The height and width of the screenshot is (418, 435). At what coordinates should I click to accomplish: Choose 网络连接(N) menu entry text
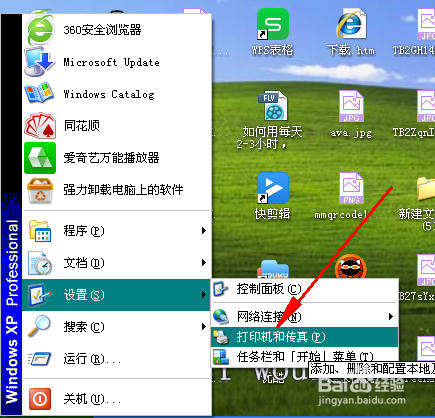click(x=269, y=317)
